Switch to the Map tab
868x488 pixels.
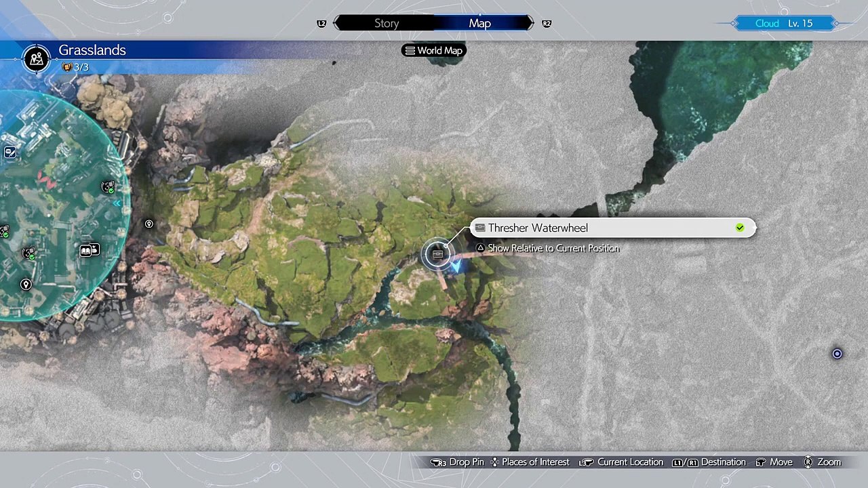[x=480, y=23]
